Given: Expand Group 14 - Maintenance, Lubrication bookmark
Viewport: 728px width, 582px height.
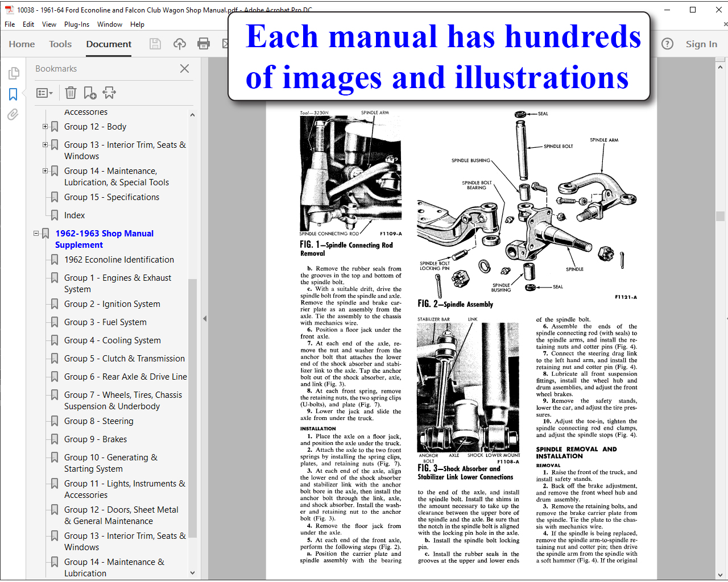Looking at the screenshot, I should pyautogui.click(x=45, y=171).
